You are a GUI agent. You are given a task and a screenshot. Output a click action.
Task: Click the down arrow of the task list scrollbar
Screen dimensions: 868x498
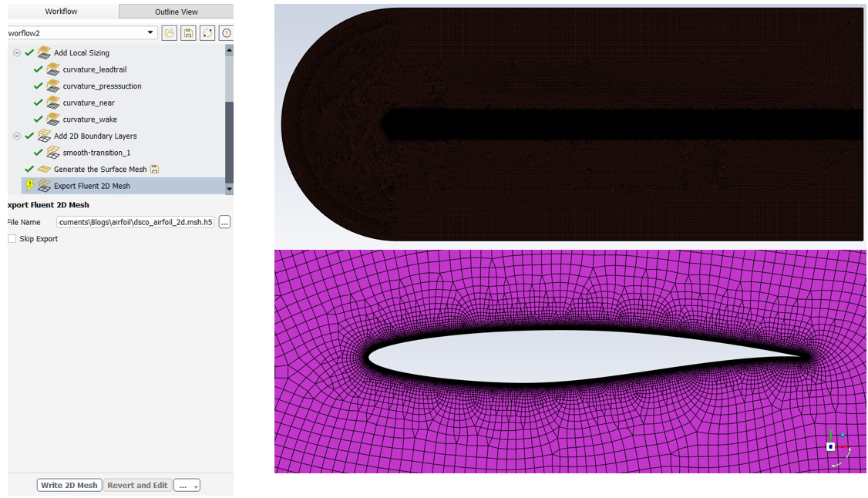click(229, 189)
